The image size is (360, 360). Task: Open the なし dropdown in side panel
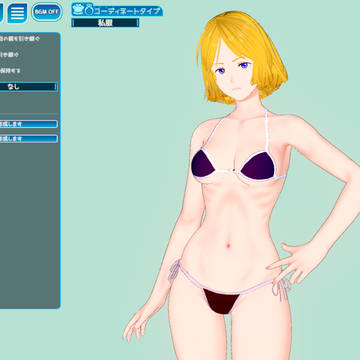tap(28, 87)
